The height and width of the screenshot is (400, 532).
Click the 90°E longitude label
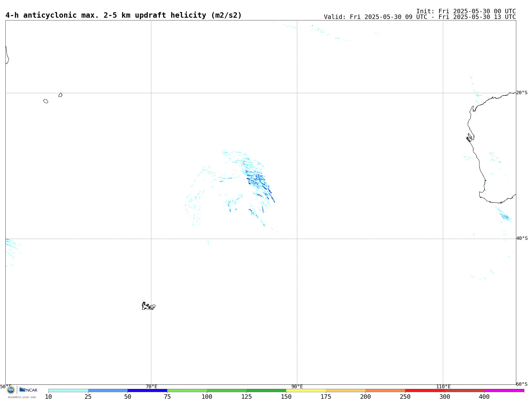click(x=297, y=386)
